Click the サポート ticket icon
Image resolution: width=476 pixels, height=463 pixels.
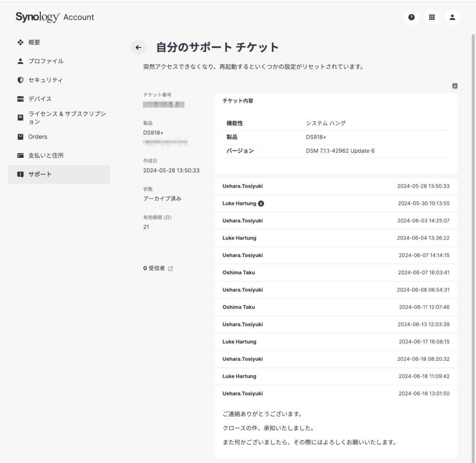click(x=20, y=174)
